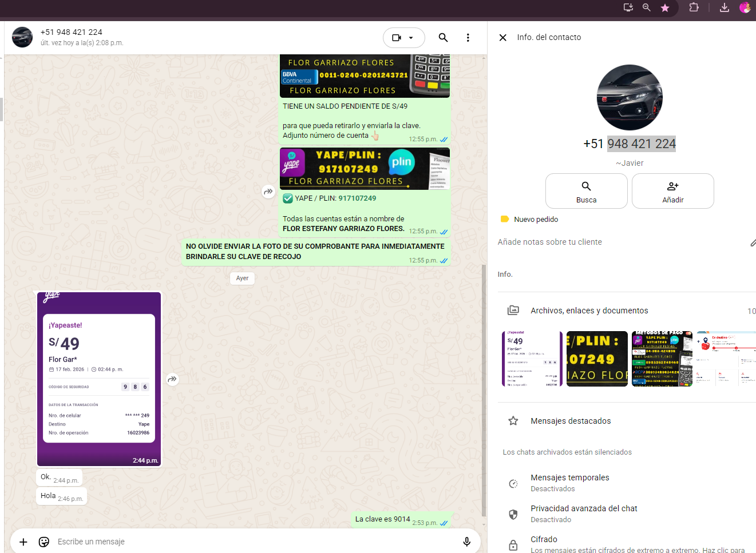This screenshot has height=553, width=756.
Task: Open Archivos, enlaces y documentos section
Action: (x=589, y=311)
